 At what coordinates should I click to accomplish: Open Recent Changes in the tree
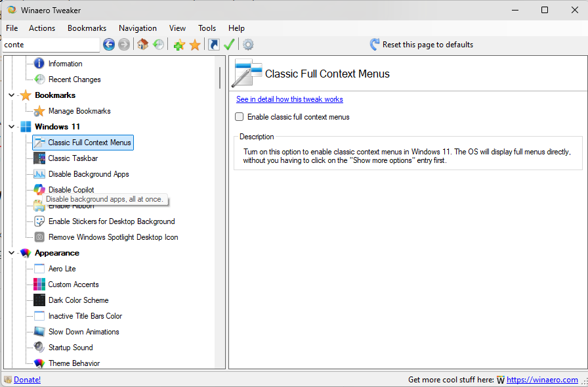75,80
